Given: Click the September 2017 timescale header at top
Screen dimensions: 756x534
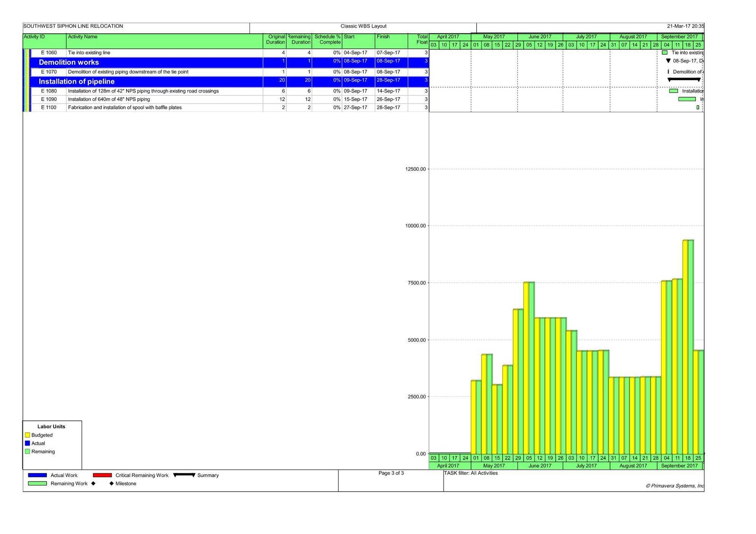Looking at the screenshot, I should (679, 37).
